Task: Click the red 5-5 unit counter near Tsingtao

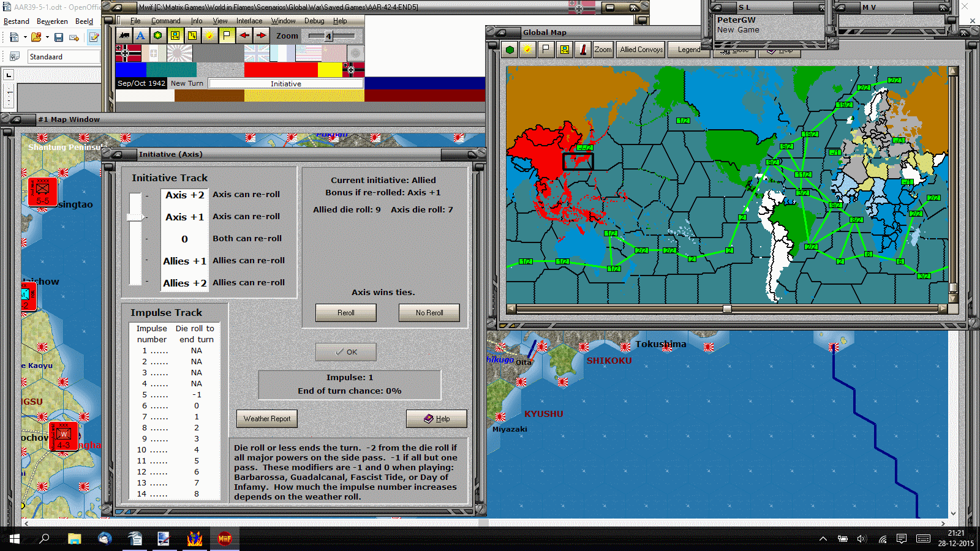Action: coord(43,192)
